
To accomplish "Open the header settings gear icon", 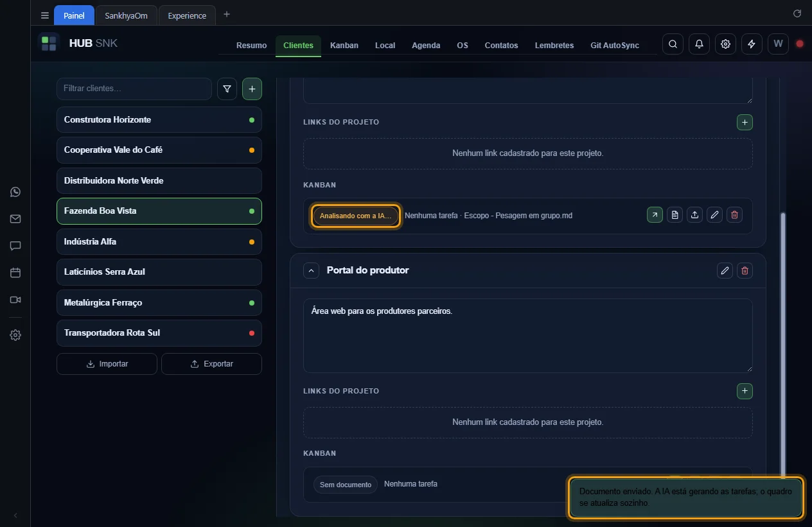I will click(725, 44).
